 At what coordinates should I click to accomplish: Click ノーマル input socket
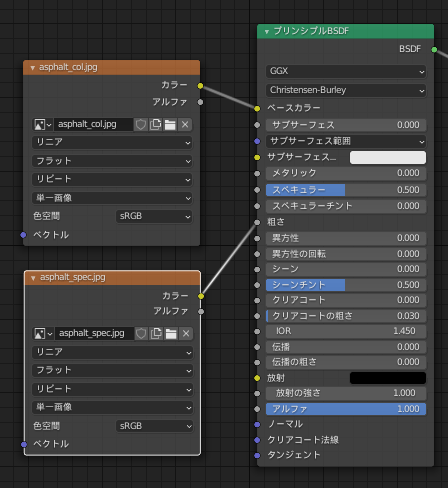[x=257, y=424]
